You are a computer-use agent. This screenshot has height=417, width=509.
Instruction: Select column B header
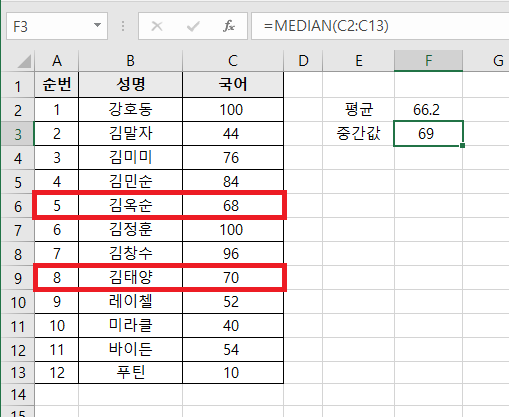(x=130, y=61)
